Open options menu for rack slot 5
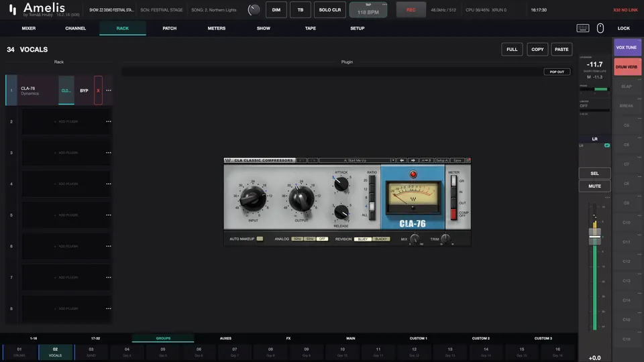 [x=109, y=215]
